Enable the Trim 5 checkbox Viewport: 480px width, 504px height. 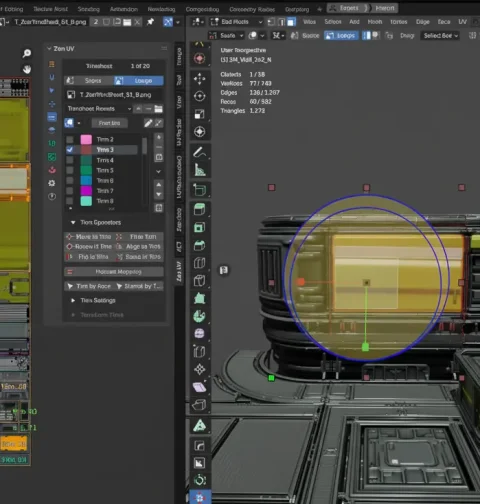(70, 170)
